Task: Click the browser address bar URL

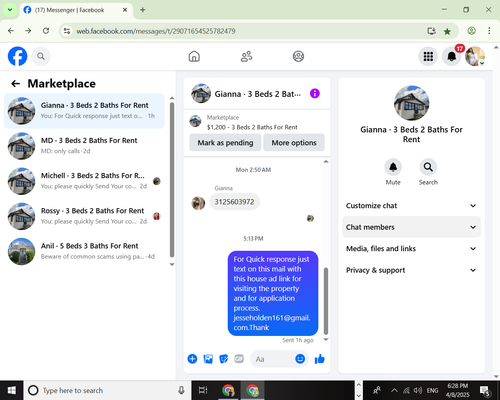Action: click(x=156, y=31)
